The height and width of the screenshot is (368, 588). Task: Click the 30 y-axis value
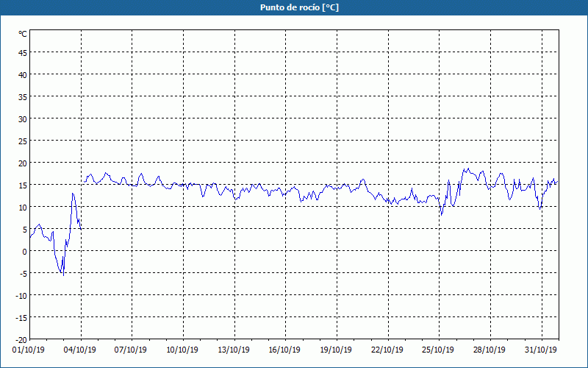pos(23,119)
